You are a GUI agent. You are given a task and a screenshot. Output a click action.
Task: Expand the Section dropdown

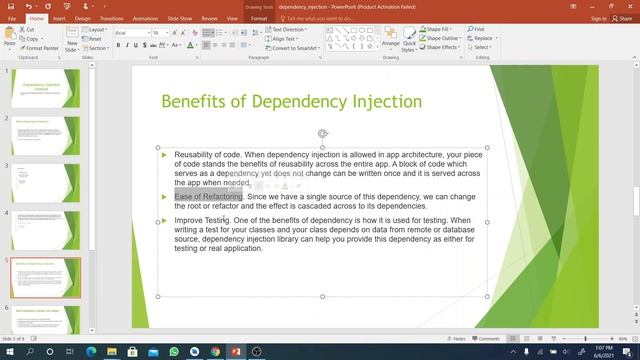pos(96,48)
